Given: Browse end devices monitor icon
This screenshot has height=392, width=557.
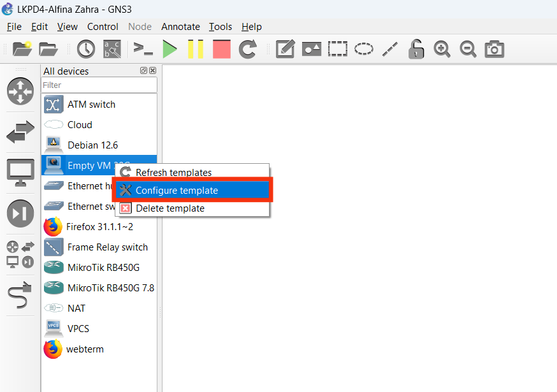Looking at the screenshot, I should coord(20,173).
